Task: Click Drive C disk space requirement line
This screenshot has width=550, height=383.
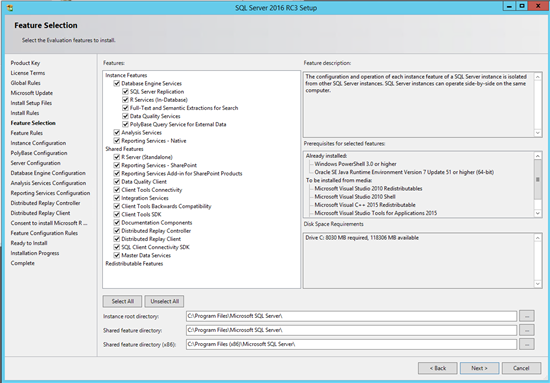Action: pos(362,238)
